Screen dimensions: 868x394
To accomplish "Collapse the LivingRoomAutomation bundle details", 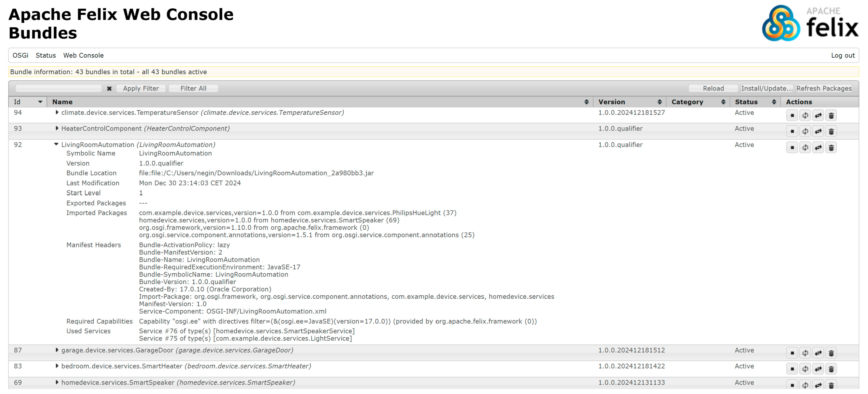I will coord(56,144).
